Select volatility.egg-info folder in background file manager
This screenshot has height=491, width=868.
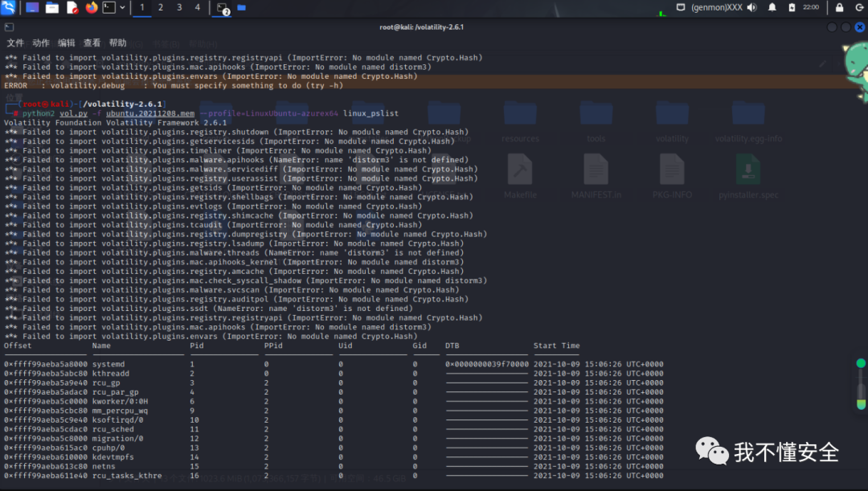pyautogui.click(x=748, y=121)
